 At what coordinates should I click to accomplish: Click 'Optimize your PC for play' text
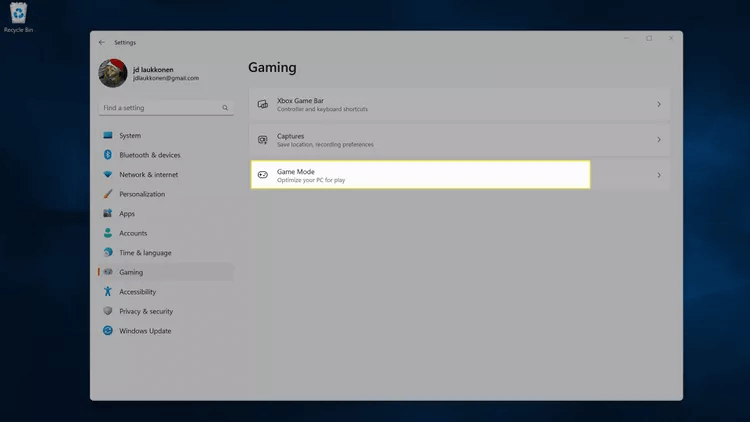pos(311,180)
